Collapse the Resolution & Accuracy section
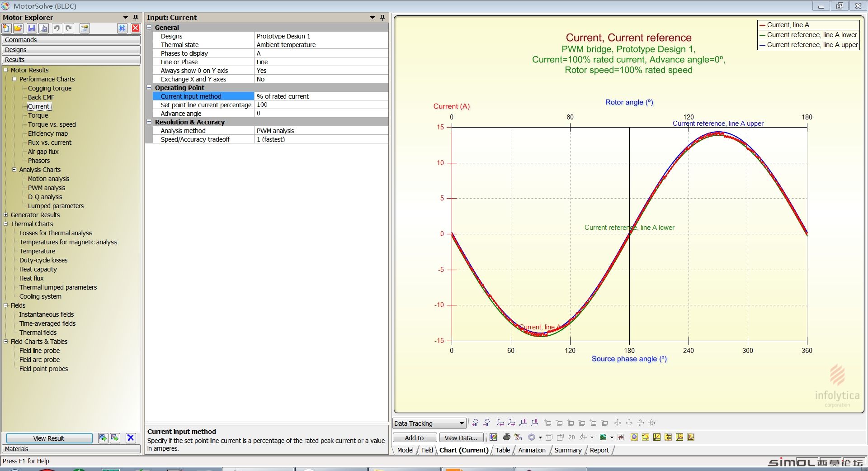Screen dimensions: 868x471 [x=149, y=122]
